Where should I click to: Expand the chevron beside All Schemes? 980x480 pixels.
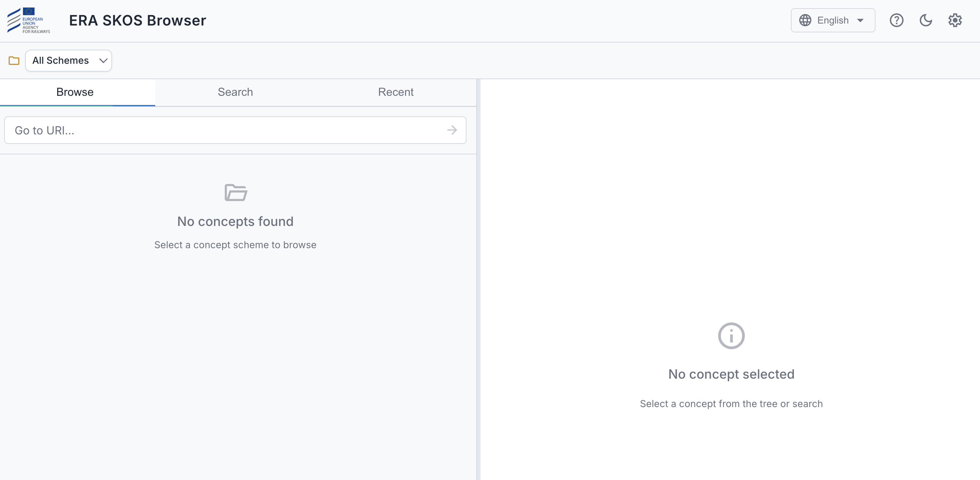pos(102,60)
